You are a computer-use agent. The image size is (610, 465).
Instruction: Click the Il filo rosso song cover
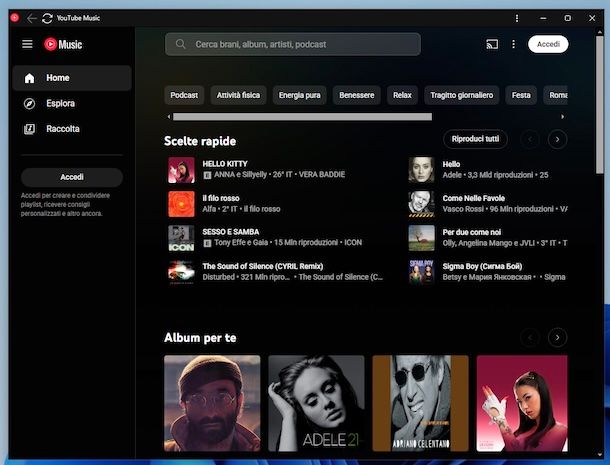[x=181, y=204]
